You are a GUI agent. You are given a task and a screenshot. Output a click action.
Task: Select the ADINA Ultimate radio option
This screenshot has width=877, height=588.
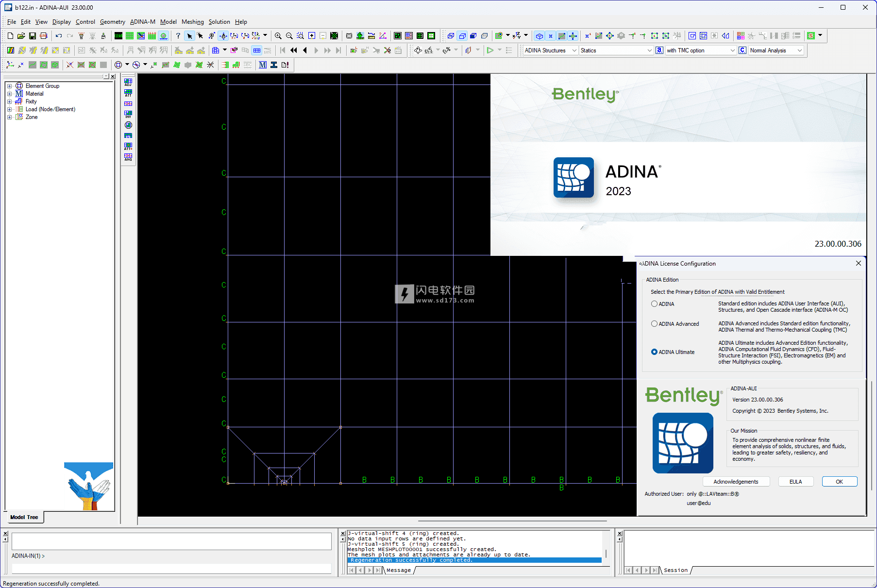[654, 352]
